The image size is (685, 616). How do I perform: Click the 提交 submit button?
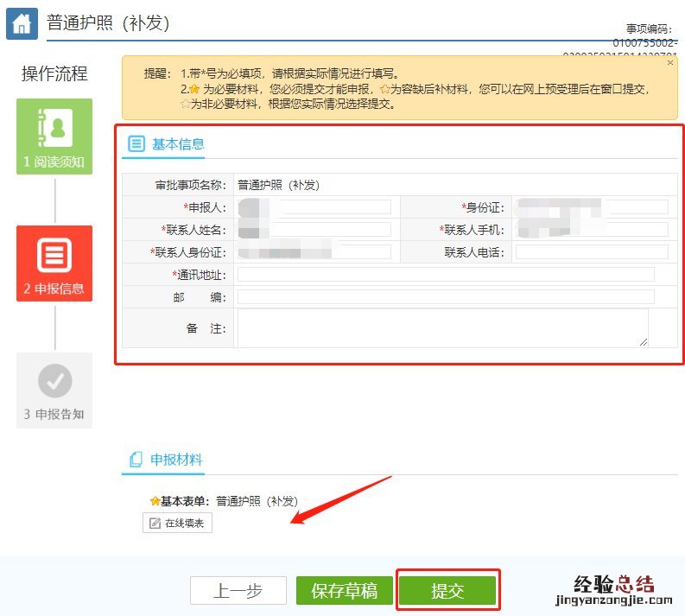click(x=447, y=591)
